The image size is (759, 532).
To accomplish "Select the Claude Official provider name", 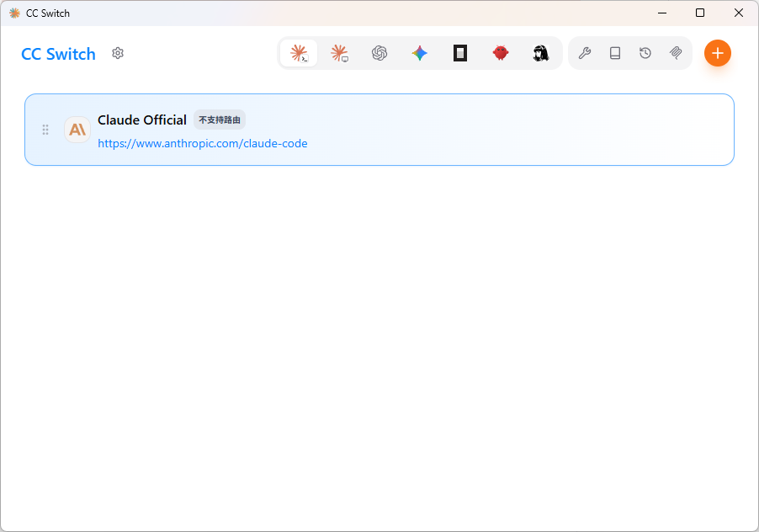I will (142, 120).
